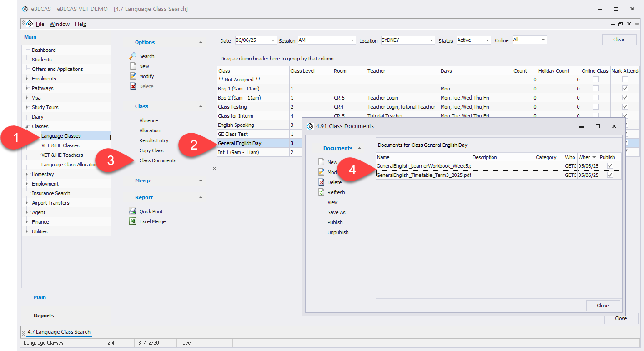Screen dimensions: 644x351
Task: Expand the Merge section in side panel
Action: (x=201, y=181)
